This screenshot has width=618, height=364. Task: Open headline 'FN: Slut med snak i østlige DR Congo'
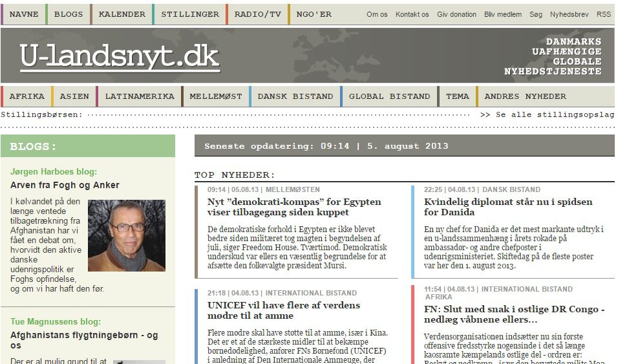click(x=515, y=314)
